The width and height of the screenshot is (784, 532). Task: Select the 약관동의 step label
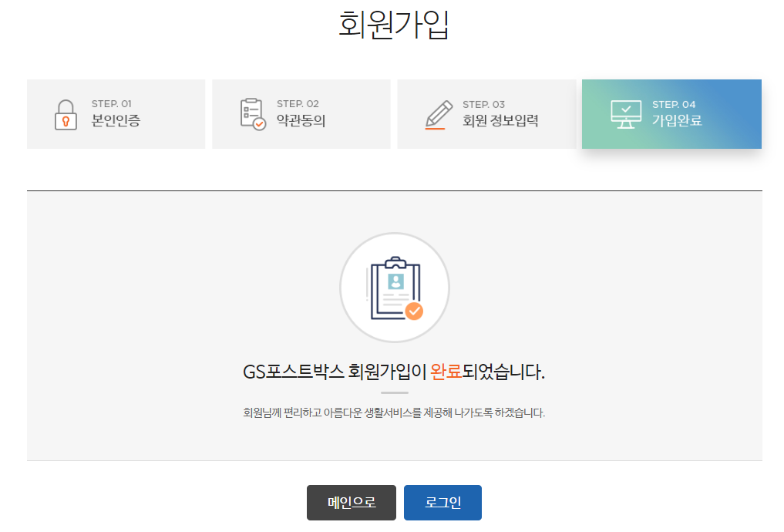[301, 120]
